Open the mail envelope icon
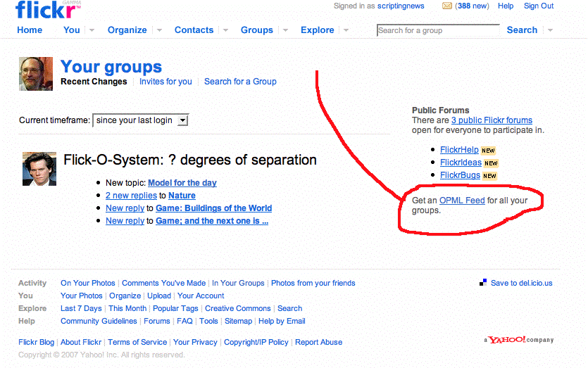 446,6
